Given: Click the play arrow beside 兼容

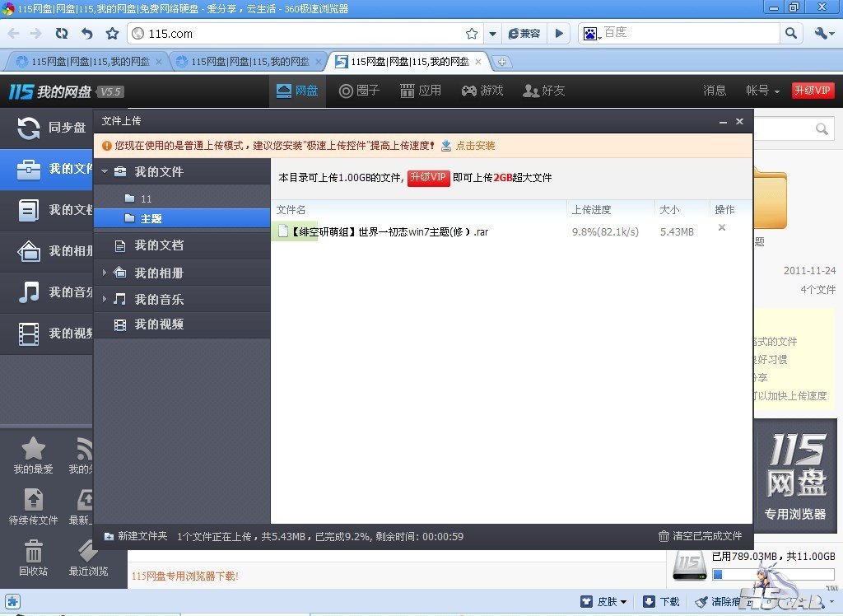Looking at the screenshot, I should coord(559,34).
